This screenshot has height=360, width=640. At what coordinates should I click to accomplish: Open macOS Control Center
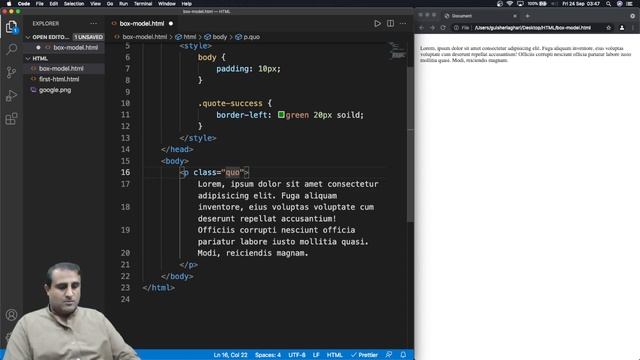(x=629, y=4)
